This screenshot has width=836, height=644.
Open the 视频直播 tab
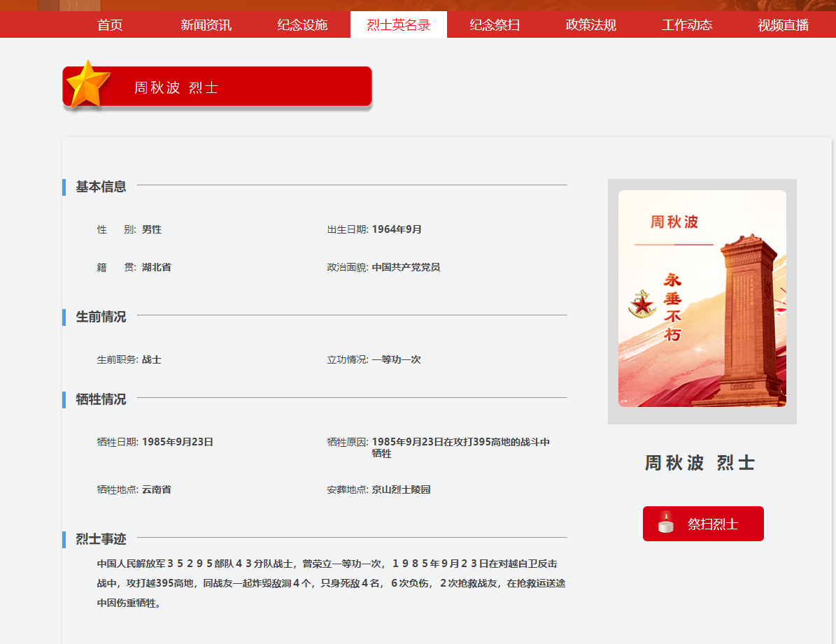coord(783,25)
